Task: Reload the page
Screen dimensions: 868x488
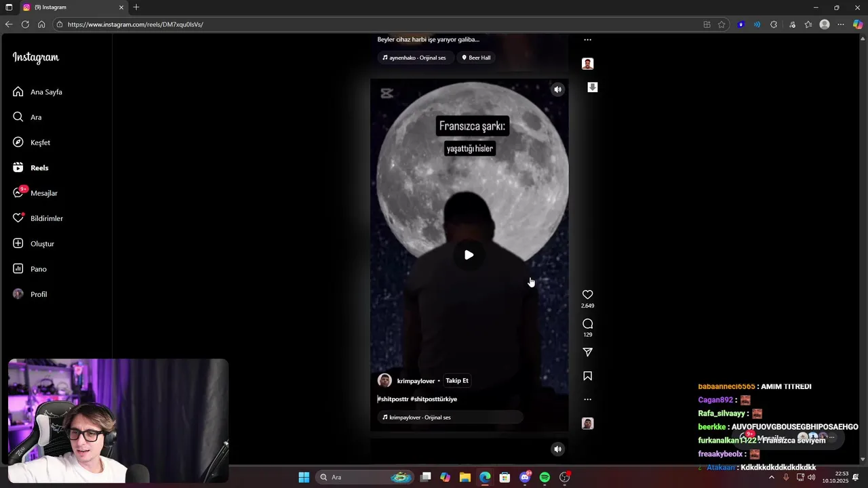Action: [x=25, y=24]
